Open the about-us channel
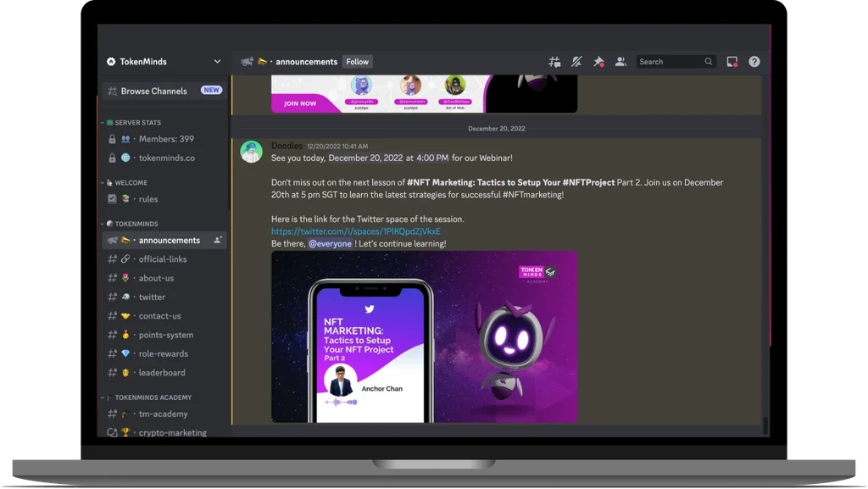Viewport: 868px width, 489px height. point(164,278)
